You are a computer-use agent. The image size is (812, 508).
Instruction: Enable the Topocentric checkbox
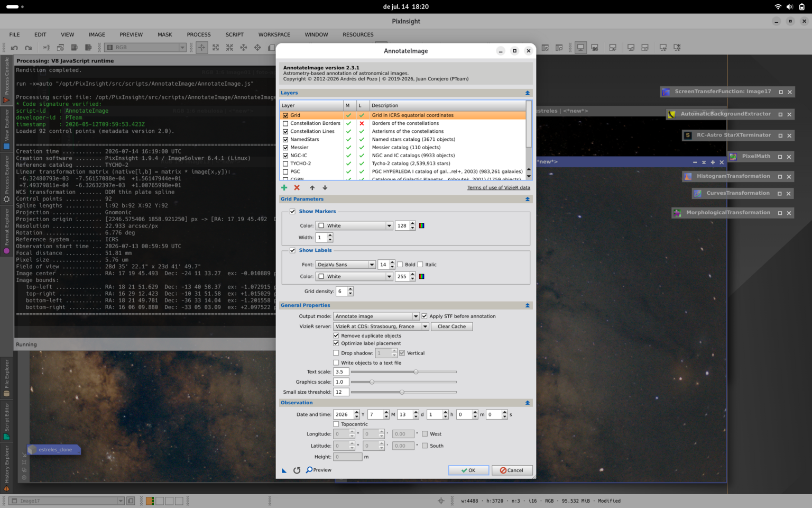coord(336,424)
